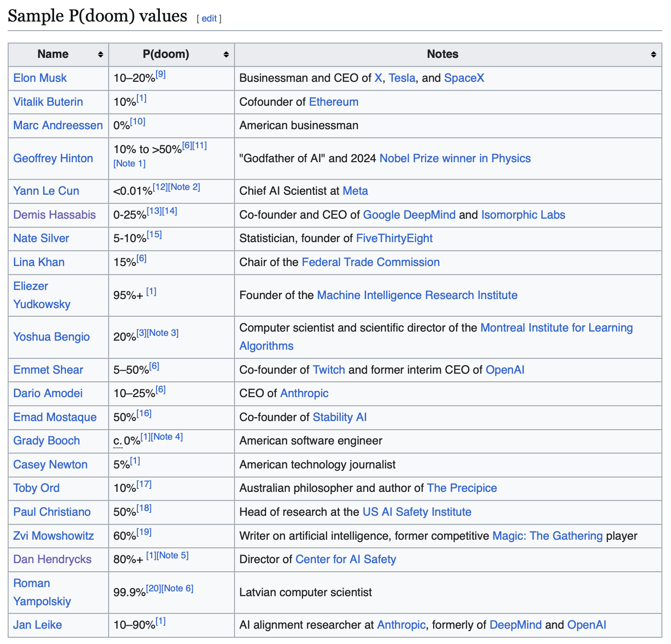
Task: Open Note 2 in Yann Le Cun row
Action: (184, 187)
